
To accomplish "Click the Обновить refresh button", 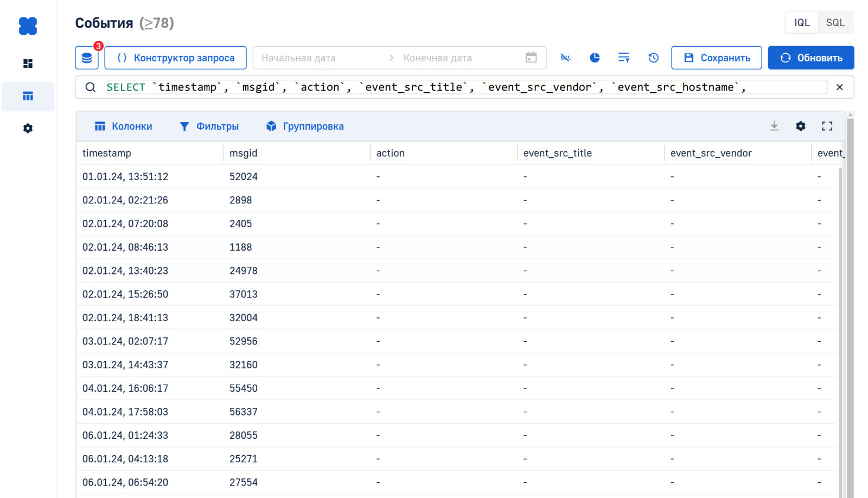I will pos(810,58).
